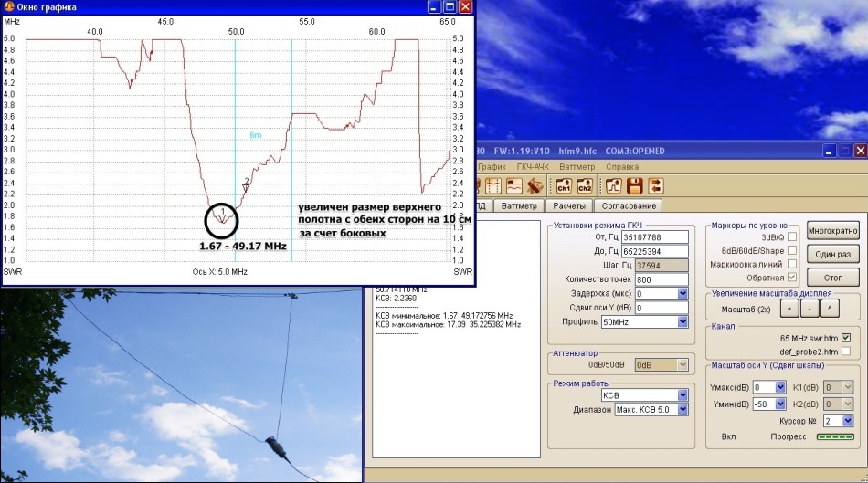Click the Масштаб plus (+) button
868x483 pixels.
(789, 309)
